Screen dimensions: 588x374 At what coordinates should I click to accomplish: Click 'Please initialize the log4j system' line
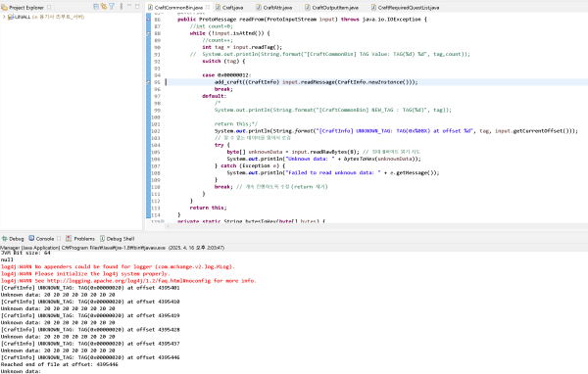85,274
